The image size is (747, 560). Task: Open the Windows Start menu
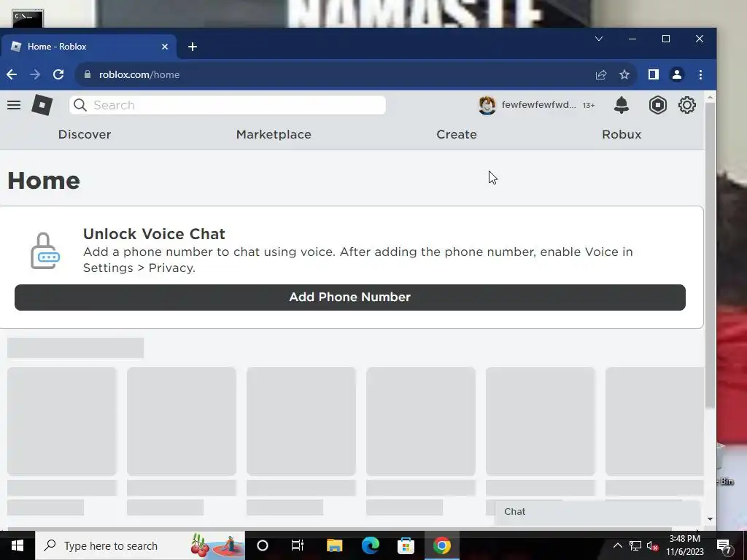[18, 545]
